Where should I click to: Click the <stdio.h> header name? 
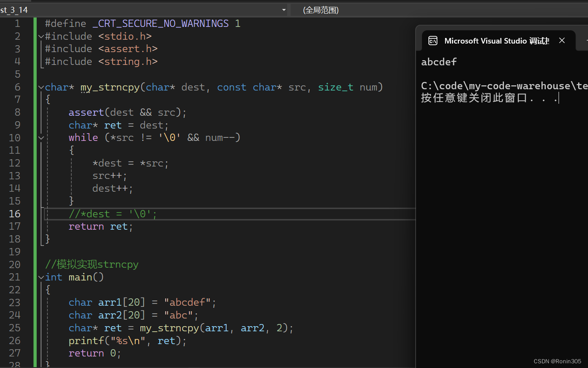coord(125,36)
